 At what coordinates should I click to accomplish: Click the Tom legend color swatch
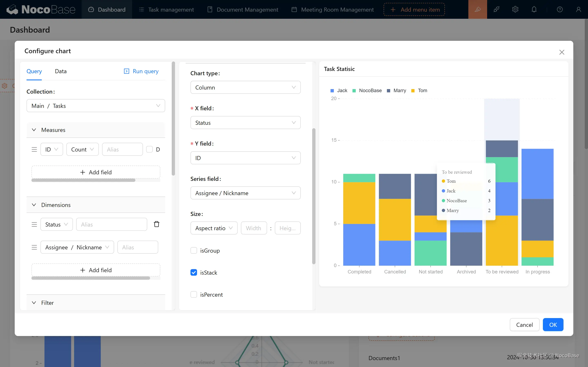[x=413, y=91]
